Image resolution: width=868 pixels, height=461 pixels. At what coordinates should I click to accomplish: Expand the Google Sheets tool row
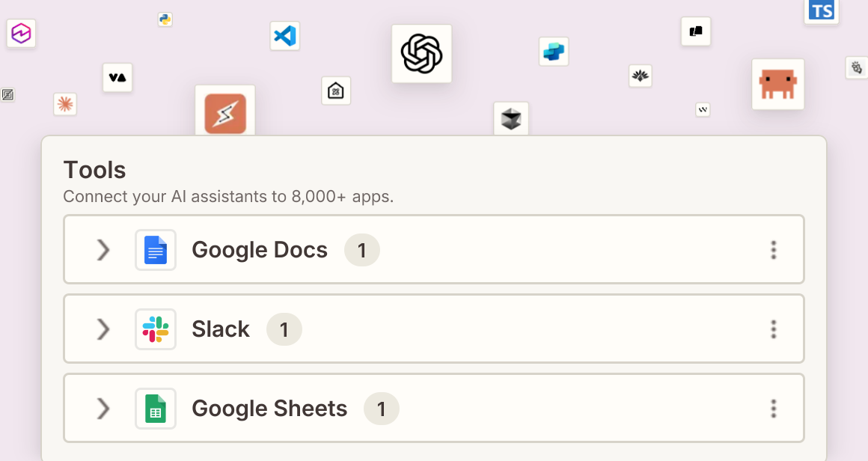[x=103, y=409]
